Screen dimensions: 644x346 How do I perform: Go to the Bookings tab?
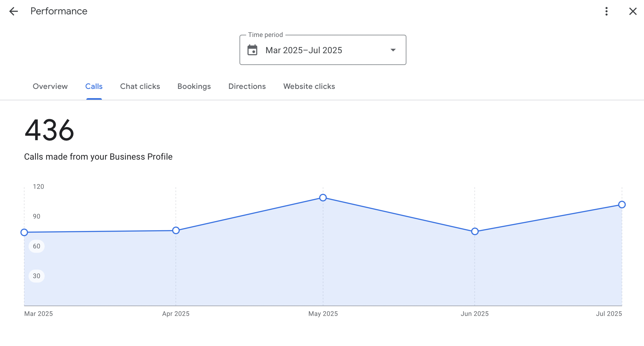point(194,86)
